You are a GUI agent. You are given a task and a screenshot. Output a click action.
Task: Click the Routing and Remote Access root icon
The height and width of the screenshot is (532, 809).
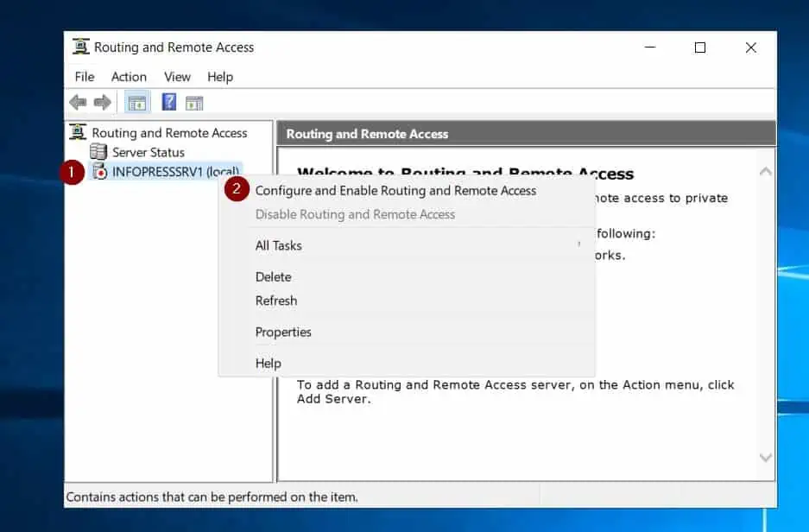[79, 133]
